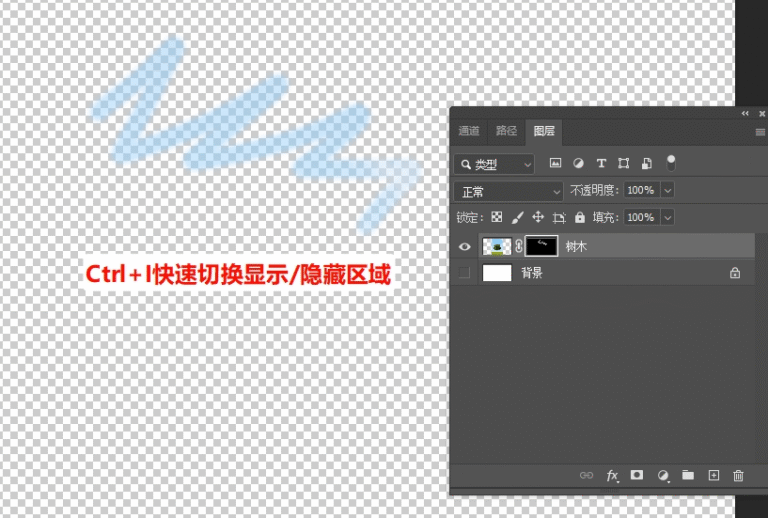Switch to the 路径 tab
This screenshot has height=518, width=768.
click(506, 131)
